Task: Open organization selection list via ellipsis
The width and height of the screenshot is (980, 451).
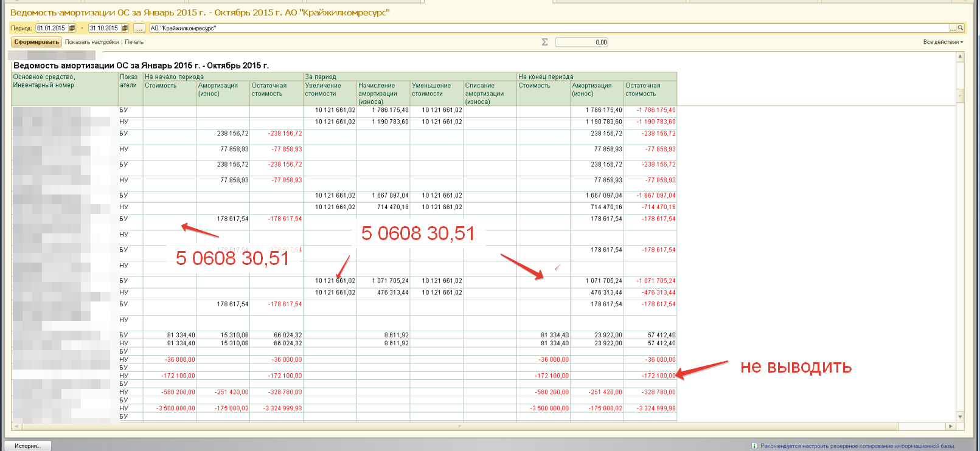Action: pyautogui.click(x=953, y=28)
